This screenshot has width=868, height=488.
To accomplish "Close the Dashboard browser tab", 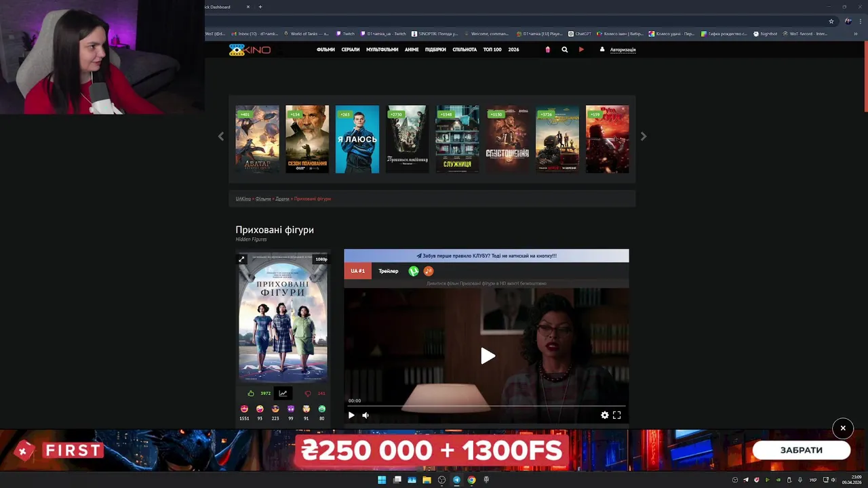I will pyautogui.click(x=248, y=7).
